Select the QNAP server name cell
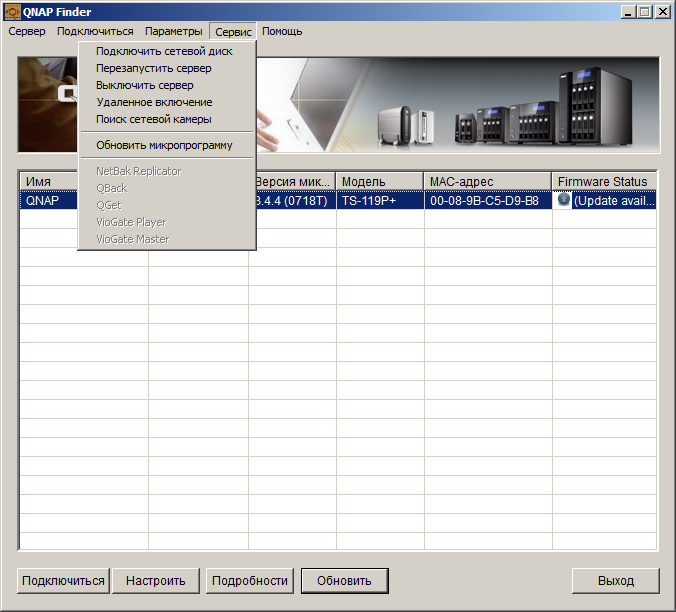676x612 pixels. (x=49, y=201)
